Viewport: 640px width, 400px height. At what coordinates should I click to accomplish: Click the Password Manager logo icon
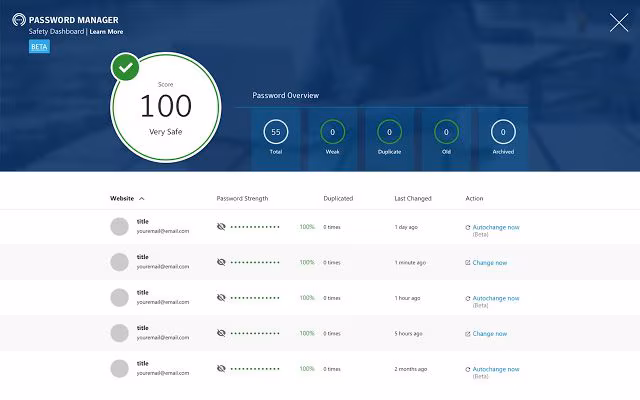pyautogui.click(x=19, y=20)
